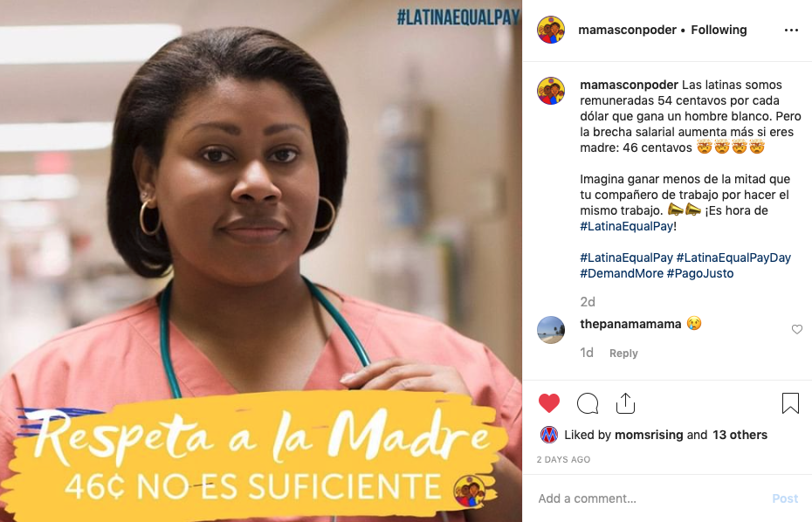Reply to thepanamamama's comment
The height and width of the screenshot is (522, 812).
click(623, 354)
